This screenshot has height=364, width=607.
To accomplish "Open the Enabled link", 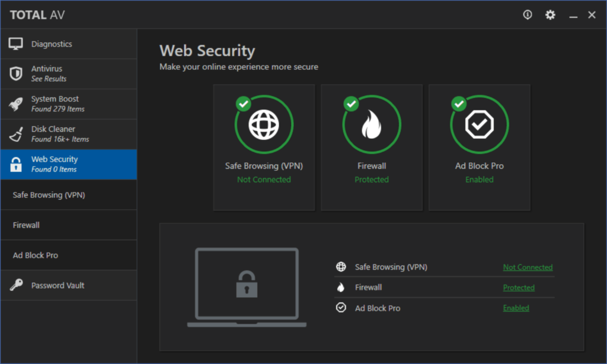I will click(x=516, y=308).
